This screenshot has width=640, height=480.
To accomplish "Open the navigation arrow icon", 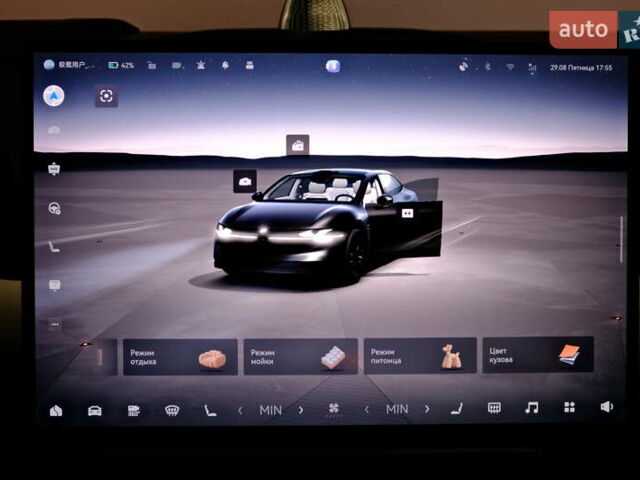I will (x=54, y=96).
